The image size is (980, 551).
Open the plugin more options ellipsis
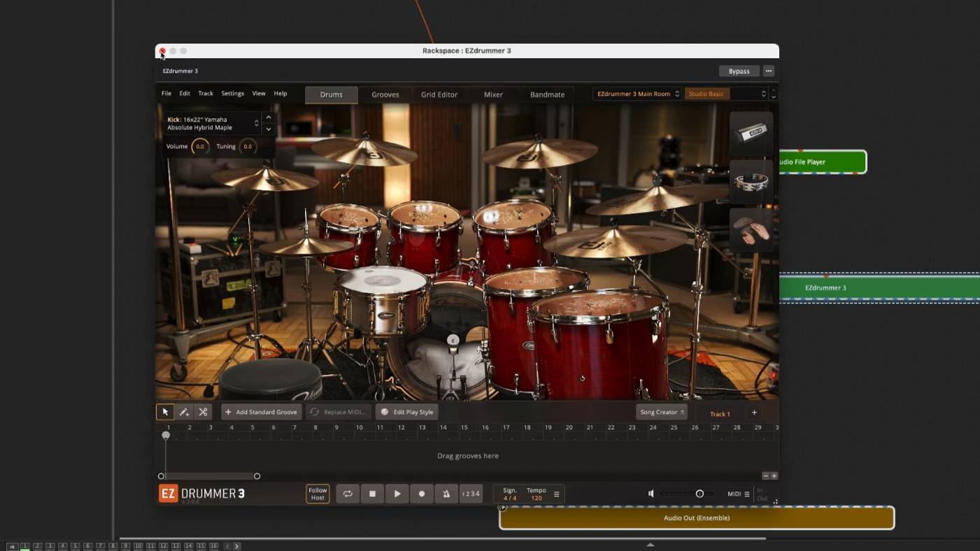pyautogui.click(x=768, y=71)
